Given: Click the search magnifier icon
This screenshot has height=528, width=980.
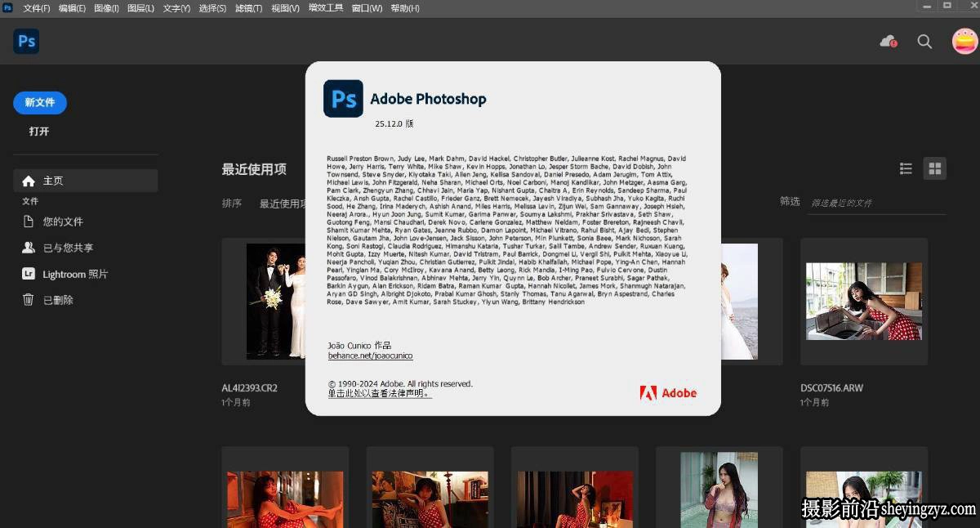Looking at the screenshot, I should pyautogui.click(x=924, y=41).
